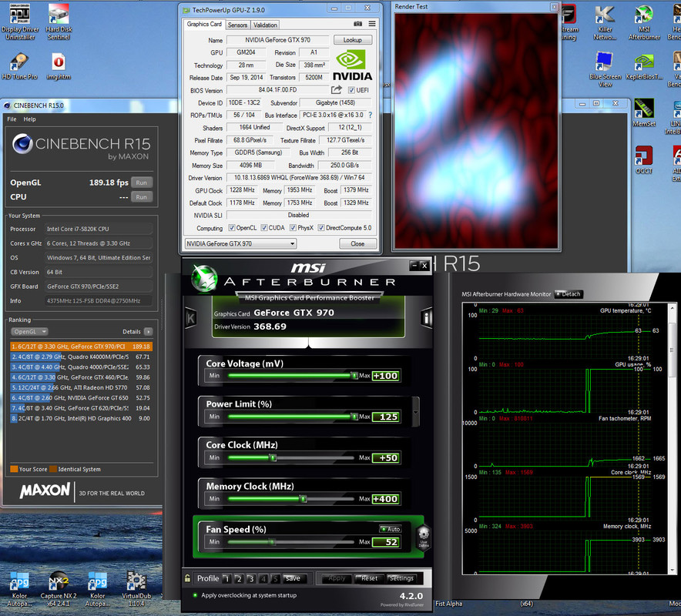Viewport: 681px width, 616px height.
Task: Open the Blue Screen View desktop icon
Action: (605, 69)
